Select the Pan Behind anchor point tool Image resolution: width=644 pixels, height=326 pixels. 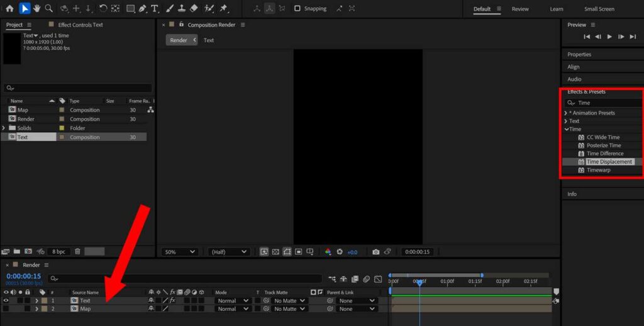116,8
